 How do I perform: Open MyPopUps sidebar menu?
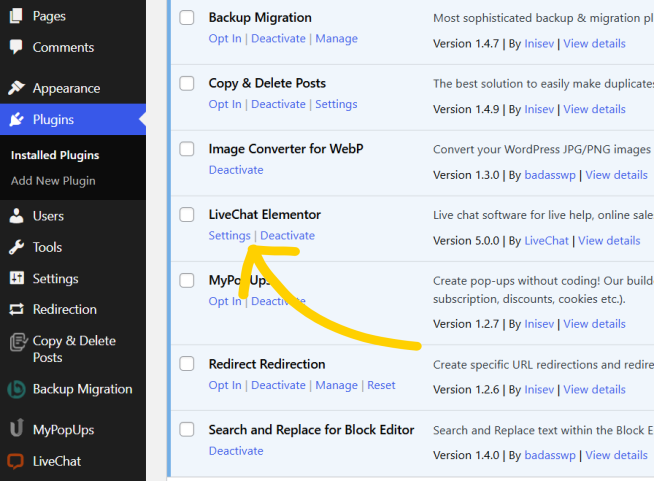tap(63, 430)
